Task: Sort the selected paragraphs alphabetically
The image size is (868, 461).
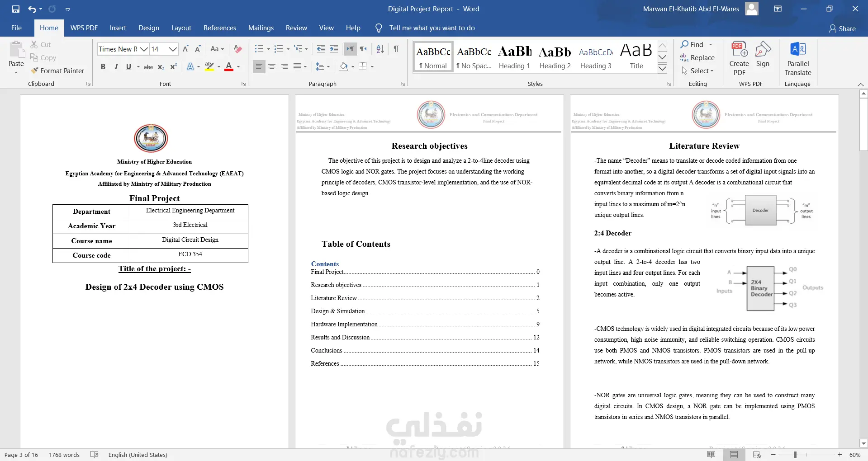Action: click(380, 49)
